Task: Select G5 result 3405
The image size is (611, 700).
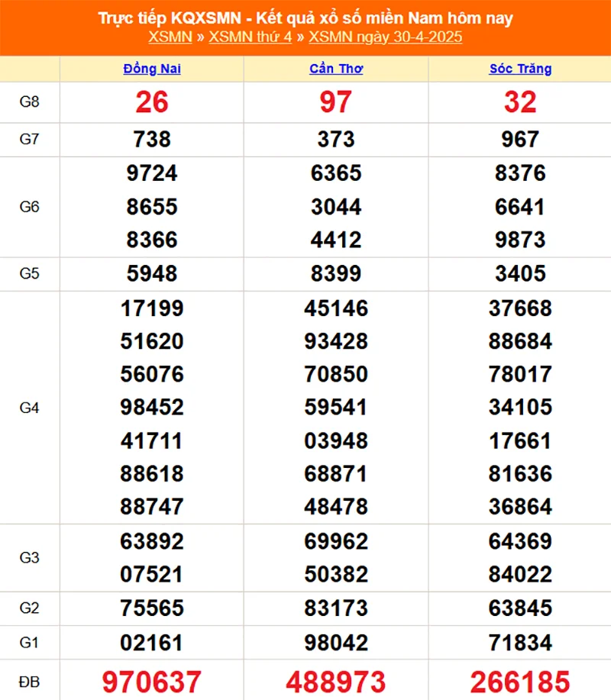Action: (520, 273)
